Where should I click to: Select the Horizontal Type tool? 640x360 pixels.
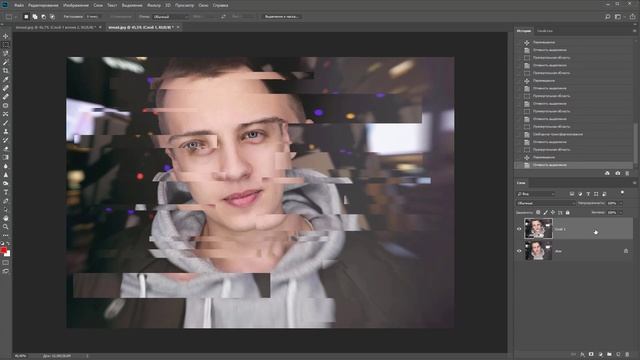6,192
